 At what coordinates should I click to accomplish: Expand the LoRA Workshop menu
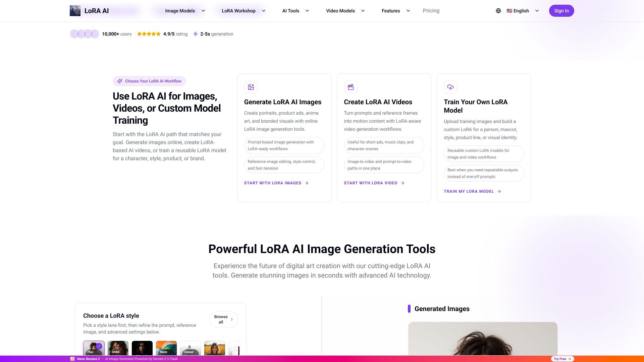(244, 11)
